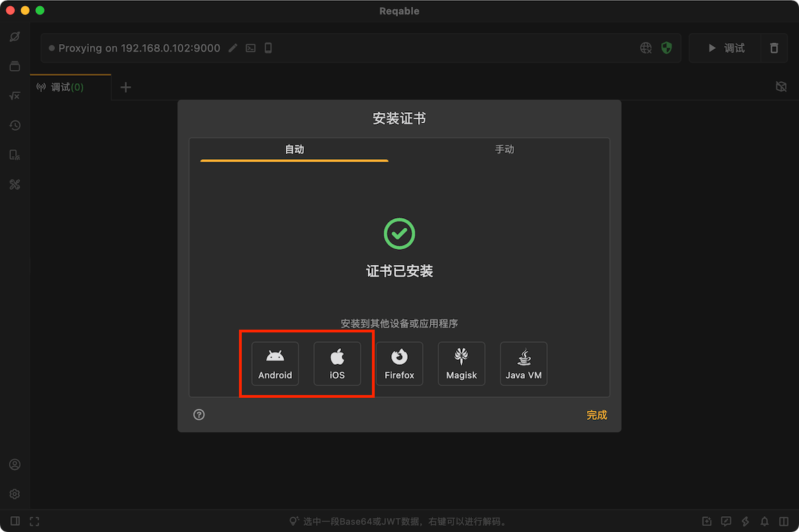Pick Java VM certificate installation
799x532 pixels.
(x=523, y=363)
